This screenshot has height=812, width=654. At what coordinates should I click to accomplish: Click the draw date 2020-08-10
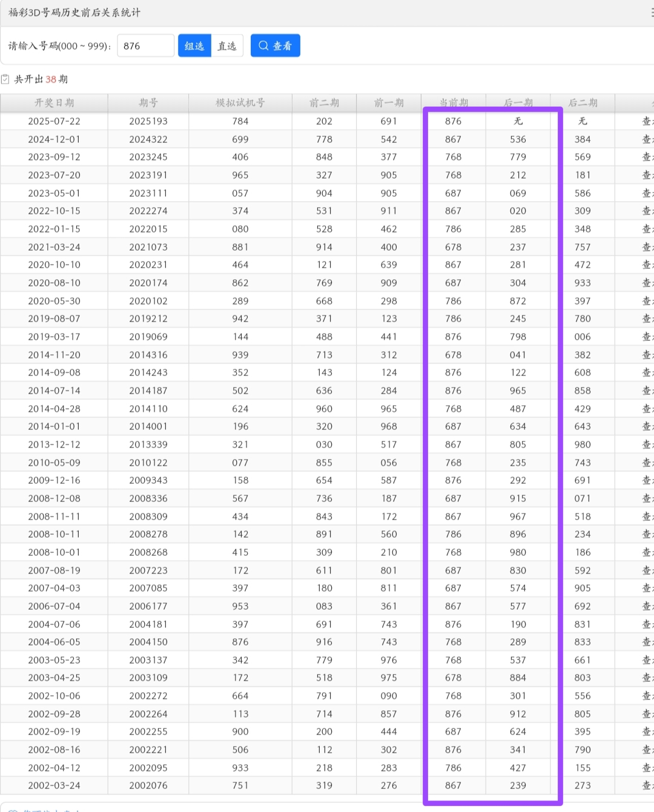[54, 283]
